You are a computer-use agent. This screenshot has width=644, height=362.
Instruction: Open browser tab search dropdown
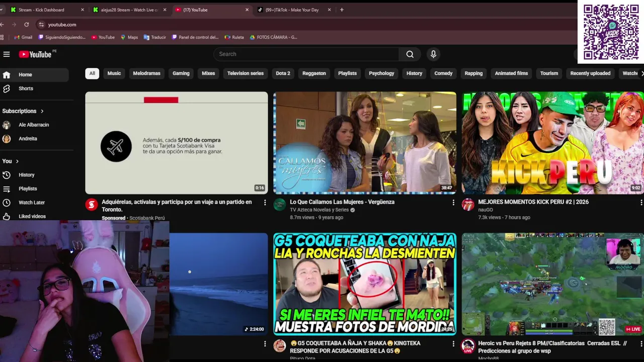tap(2, 10)
